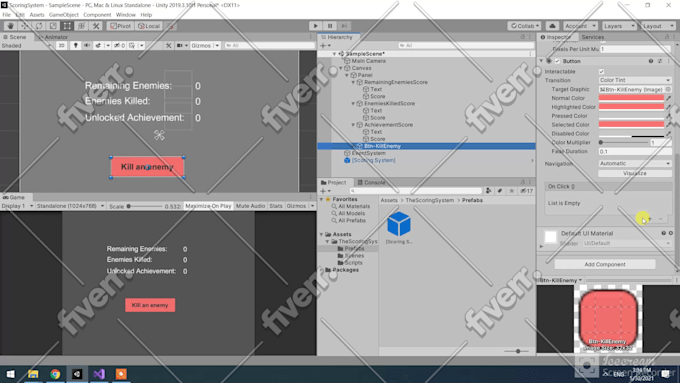
Task: Open the Layout dropdown
Action: click(658, 26)
